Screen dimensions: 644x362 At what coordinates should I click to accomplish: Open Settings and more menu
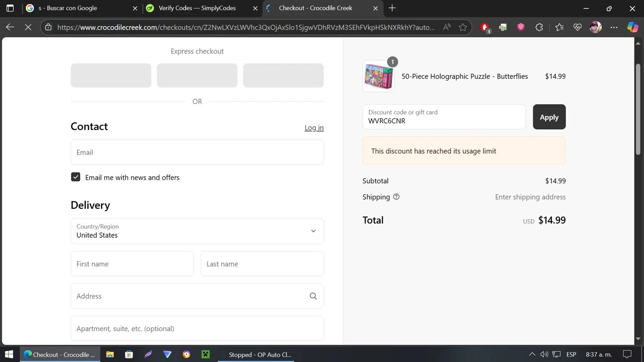click(x=614, y=27)
